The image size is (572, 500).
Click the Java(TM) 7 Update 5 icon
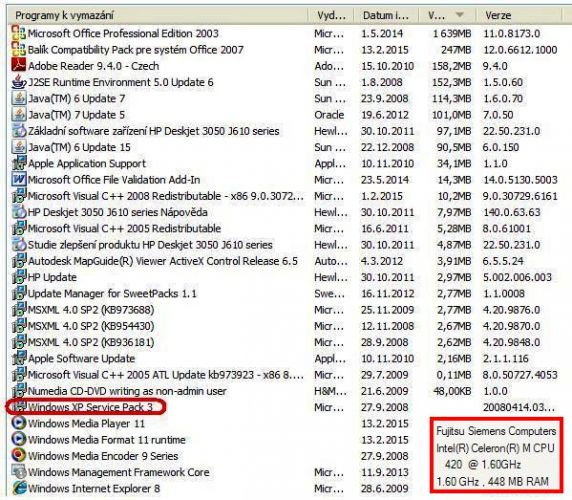[x=19, y=114]
